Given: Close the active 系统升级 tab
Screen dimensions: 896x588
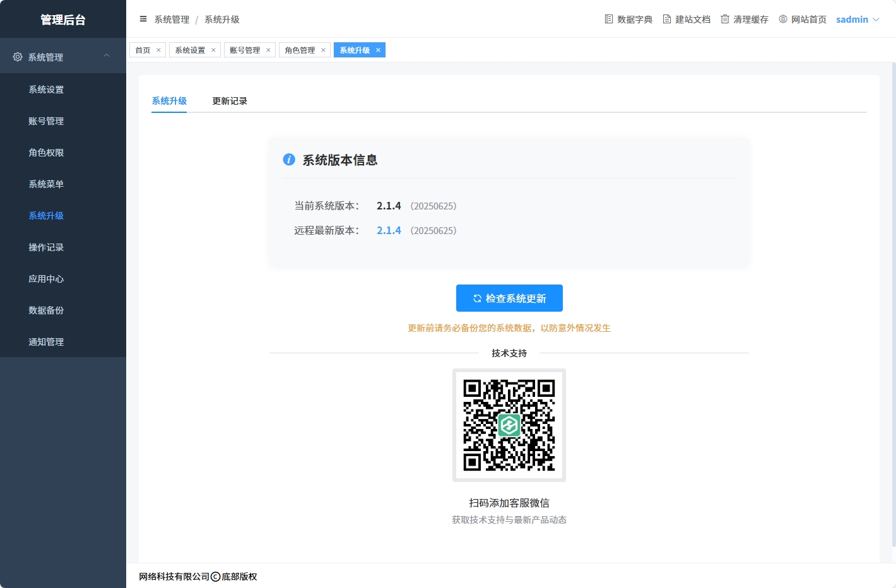Looking at the screenshot, I should [378, 50].
